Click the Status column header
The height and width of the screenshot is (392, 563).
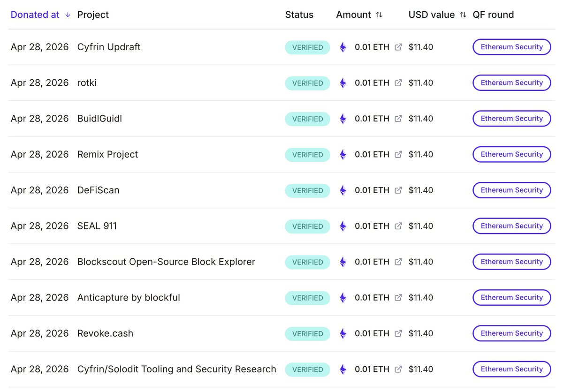[x=299, y=15]
